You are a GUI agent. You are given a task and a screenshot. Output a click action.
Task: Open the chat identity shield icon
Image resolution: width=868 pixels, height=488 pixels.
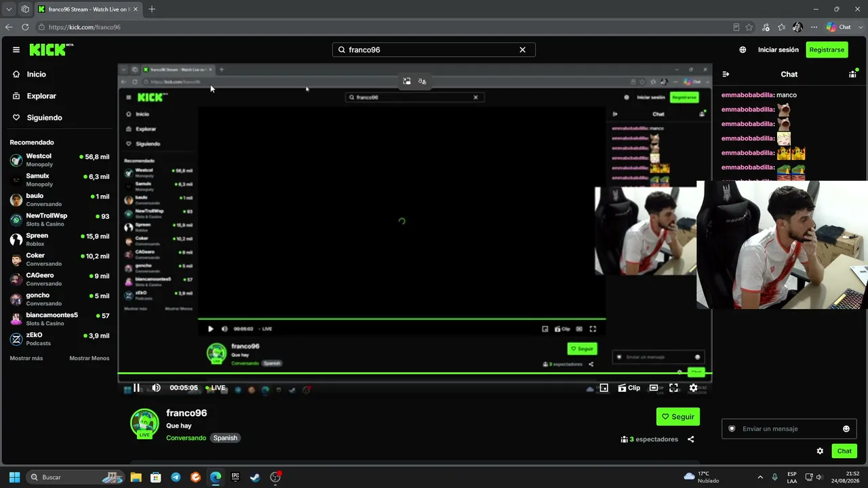pos(732,429)
